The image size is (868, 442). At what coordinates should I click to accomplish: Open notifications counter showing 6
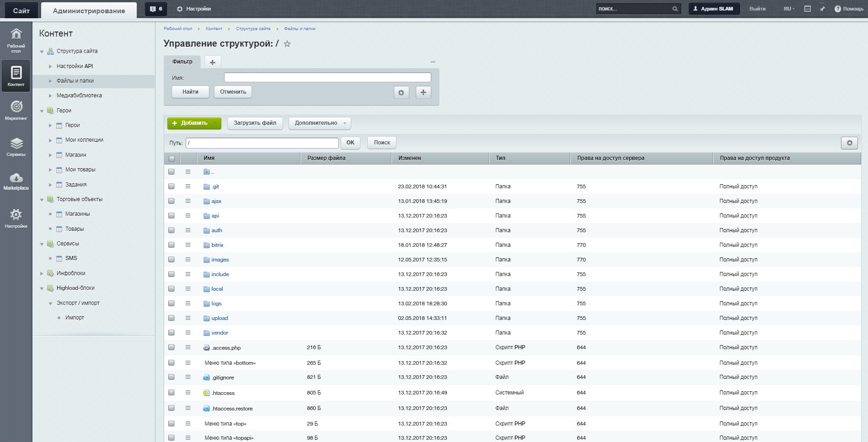[156, 9]
